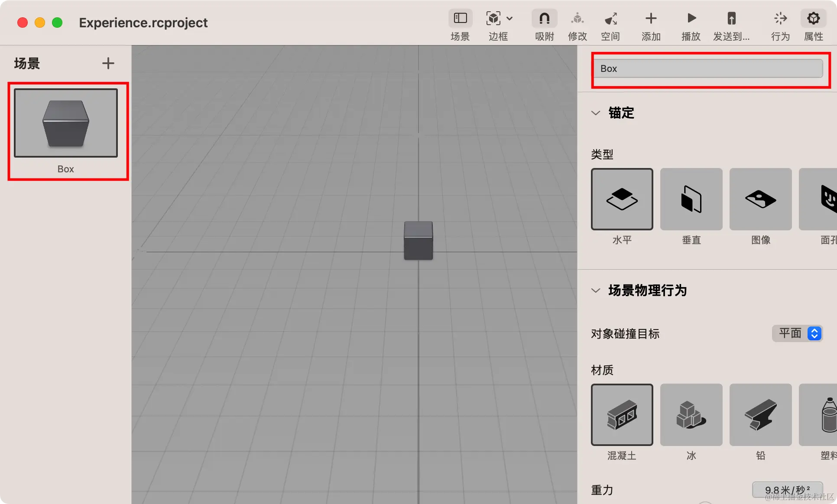Toggle the 属性 properties panel

[813, 19]
